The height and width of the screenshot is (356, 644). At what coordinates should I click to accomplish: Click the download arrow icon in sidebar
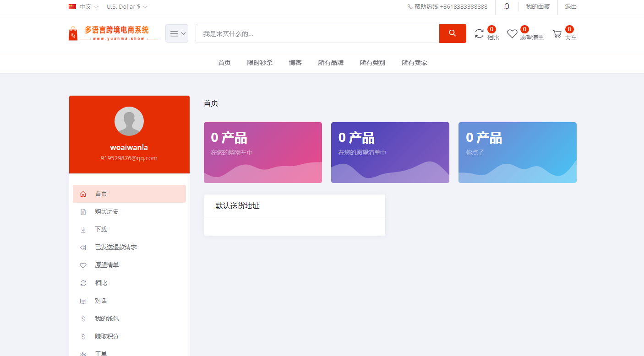tap(83, 230)
